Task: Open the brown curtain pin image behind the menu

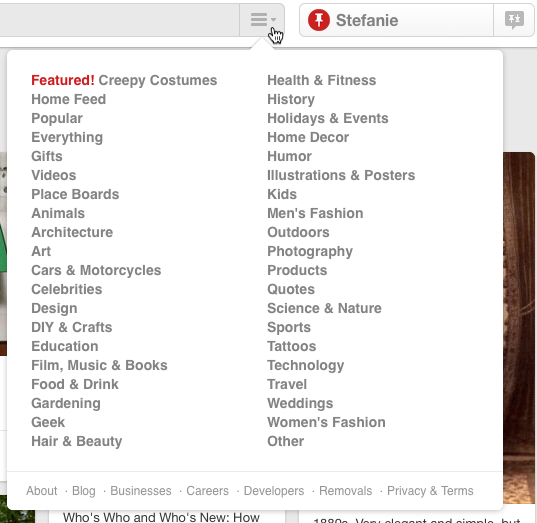Action: coord(519,327)
